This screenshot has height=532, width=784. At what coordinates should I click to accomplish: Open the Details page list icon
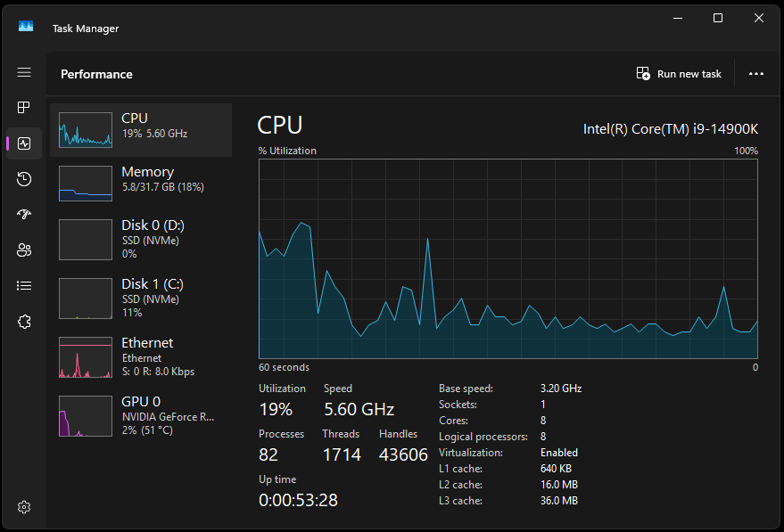[x=24, y=286]
